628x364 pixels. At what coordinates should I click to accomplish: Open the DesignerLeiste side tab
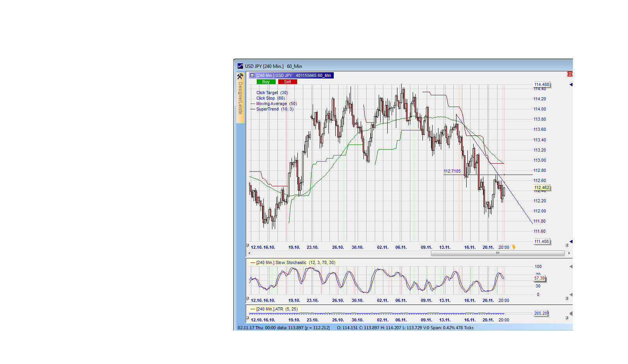pyautogui.click(x=240, y=98)
